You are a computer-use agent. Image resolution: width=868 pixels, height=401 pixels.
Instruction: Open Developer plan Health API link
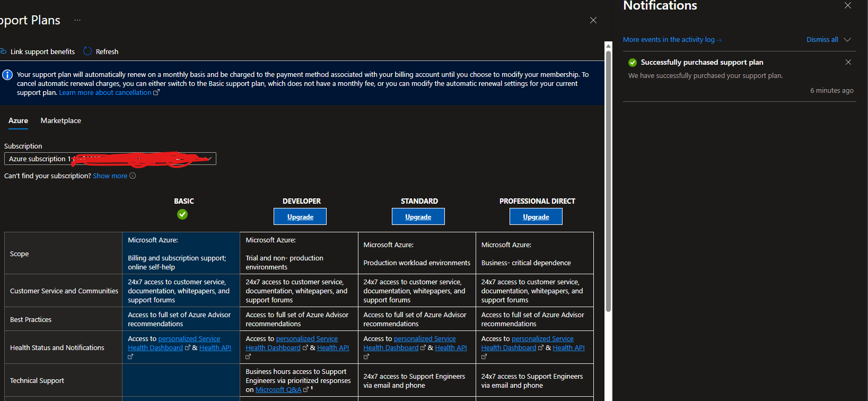pyautogui.click(x=333, y=348)
